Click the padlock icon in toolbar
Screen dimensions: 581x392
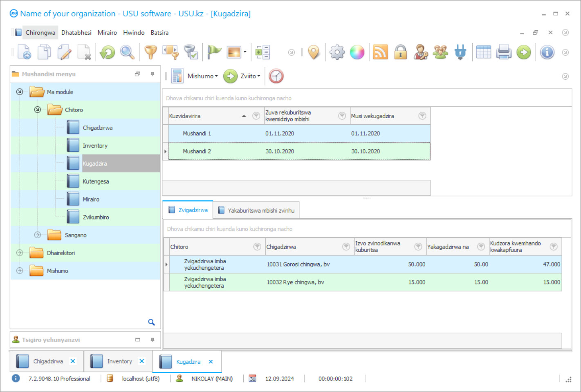[x=400, y=52]
